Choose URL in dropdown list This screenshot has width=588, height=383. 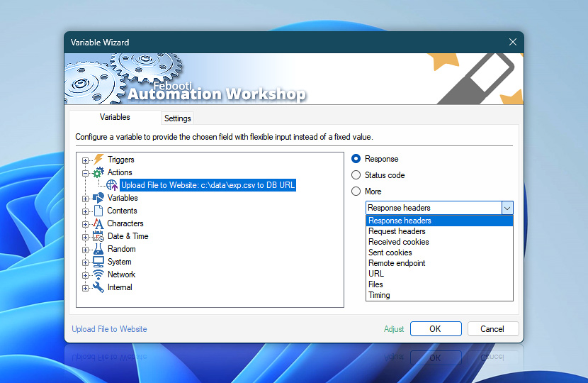(439, 274)
